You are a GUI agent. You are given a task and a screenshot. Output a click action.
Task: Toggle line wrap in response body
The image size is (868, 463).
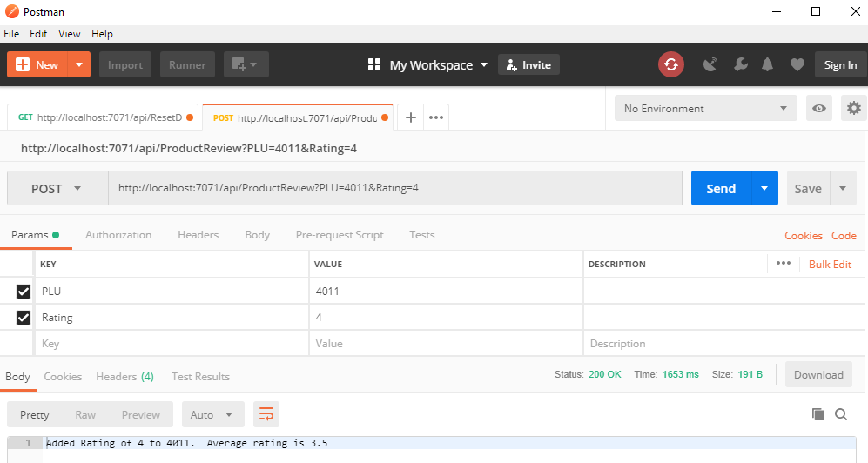coord(266,414)
